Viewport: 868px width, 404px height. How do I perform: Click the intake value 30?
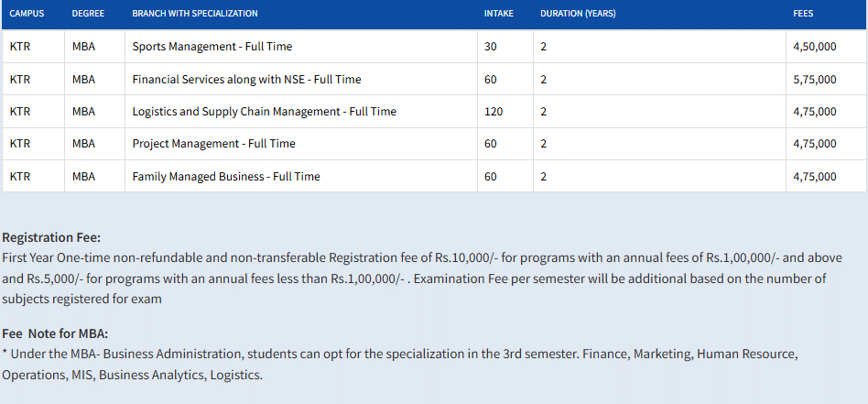coord(491,47)
